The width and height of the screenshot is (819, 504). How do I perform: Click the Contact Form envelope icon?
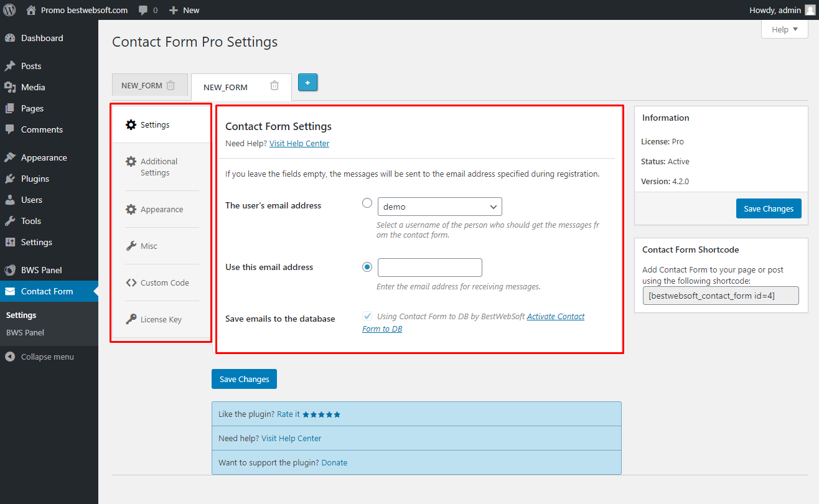[x=10, y=291]
